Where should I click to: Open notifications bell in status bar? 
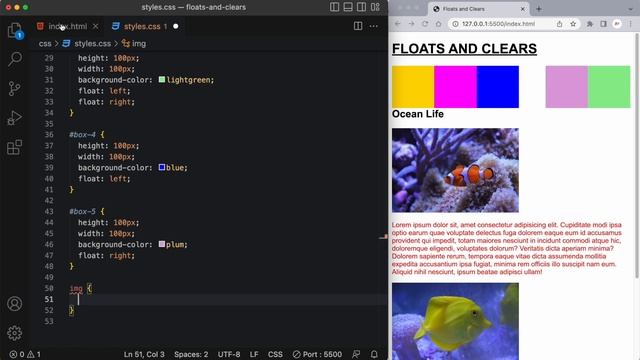[374, 354]
